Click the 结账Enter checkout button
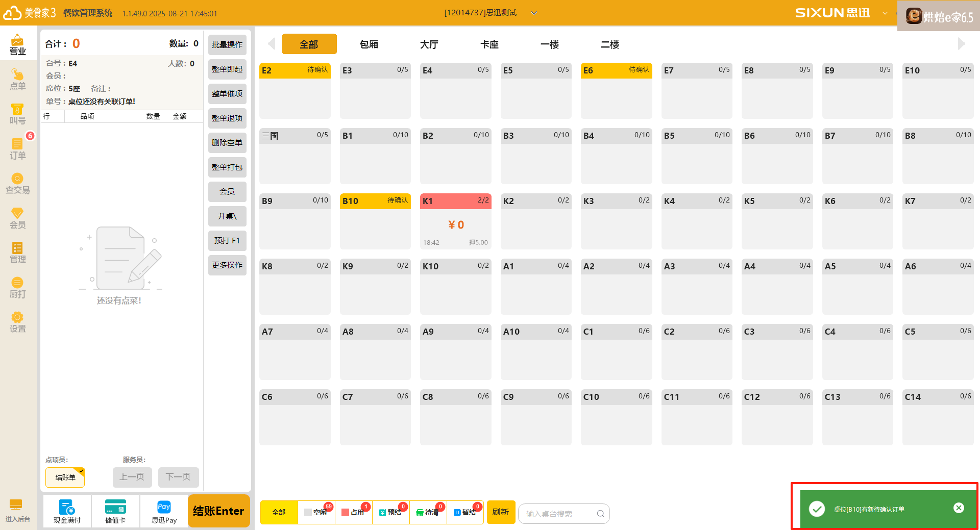The height and width of the screenshot is (530, 980). (x=218, y=511)
